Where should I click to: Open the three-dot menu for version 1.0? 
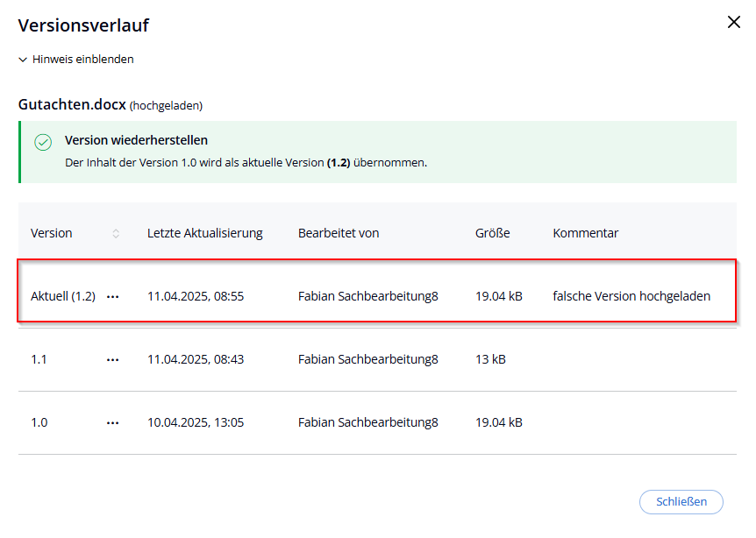[x=112, y=422]
